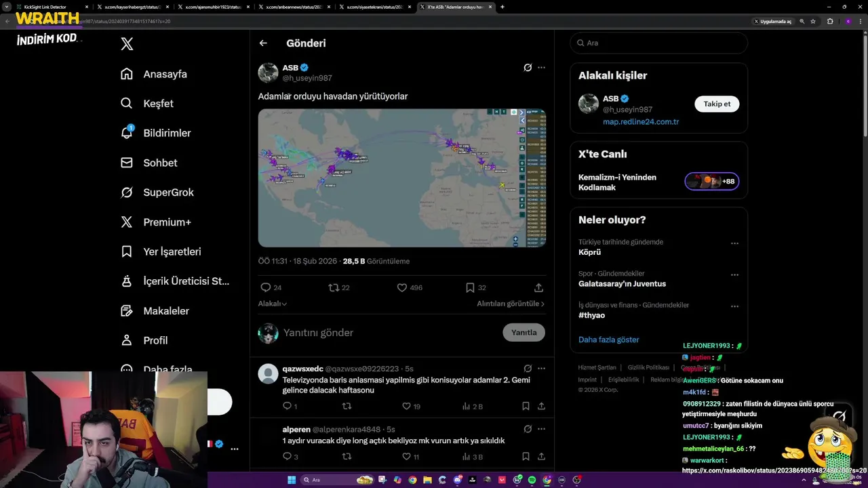Open ASB's profile avatar on the post
Viewport: 868px width, 488px height.
[x=269, y=73]
